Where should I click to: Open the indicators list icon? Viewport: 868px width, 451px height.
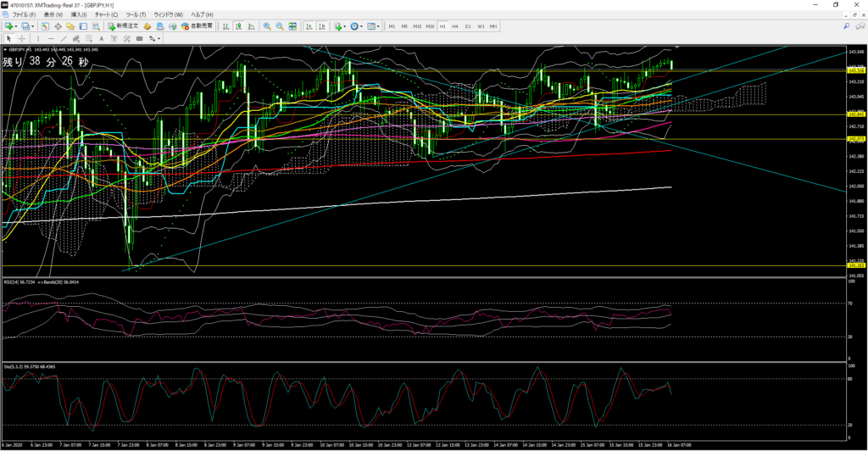337,26
